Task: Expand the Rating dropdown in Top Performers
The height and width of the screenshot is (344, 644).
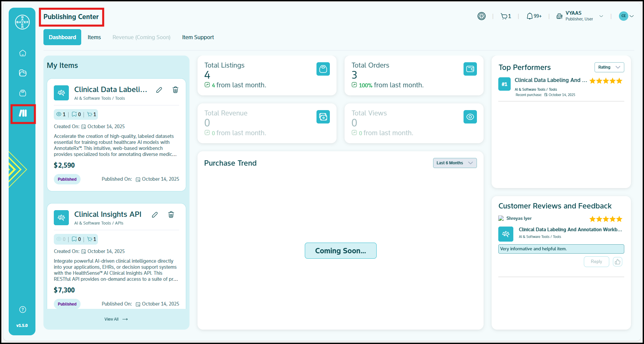Action: [x=609, y=67]
